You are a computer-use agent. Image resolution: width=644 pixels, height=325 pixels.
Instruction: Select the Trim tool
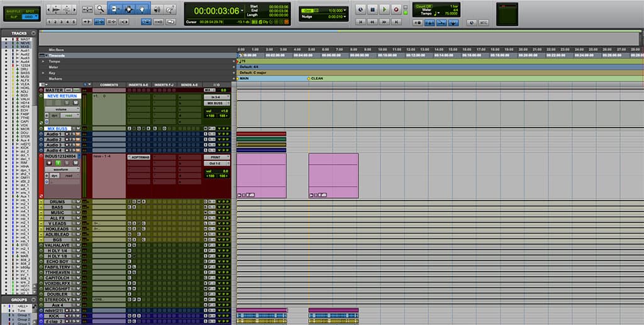[x=114, y=9]
